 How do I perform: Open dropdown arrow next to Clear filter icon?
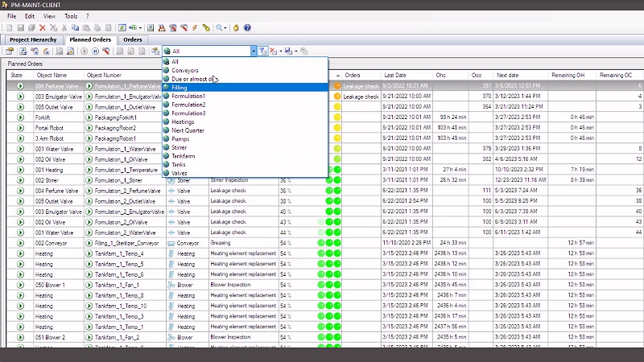(x=280, y=51)
